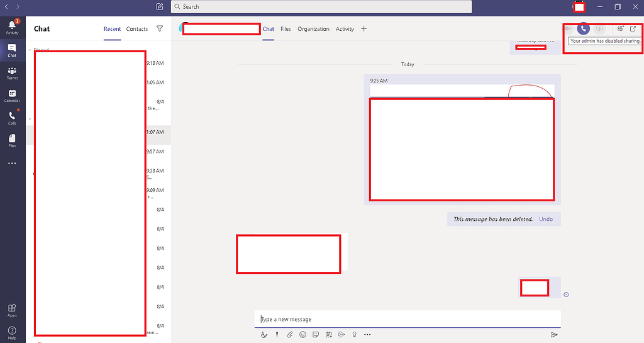The height and width of the screenshot is (343, 644).
Task: Show more apps via the sidebar ellipsis
Action: tap(13, 163)
